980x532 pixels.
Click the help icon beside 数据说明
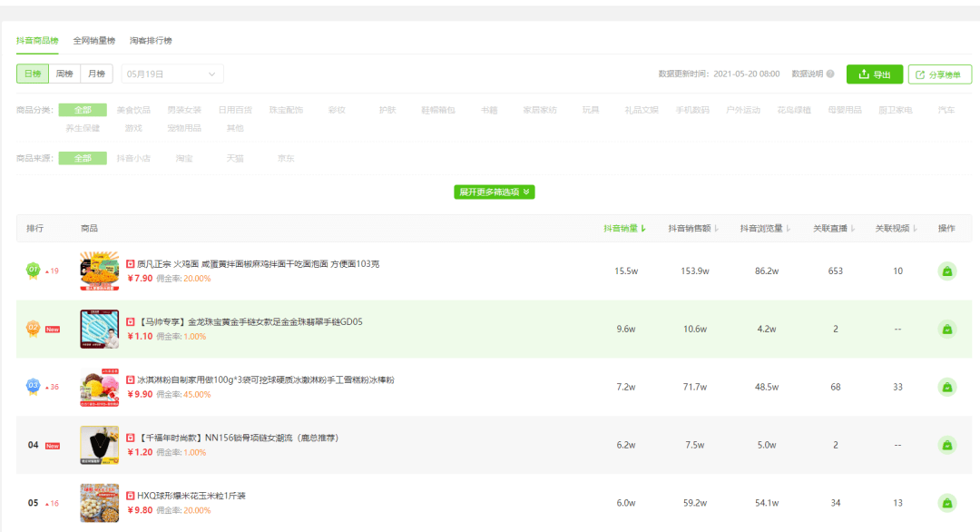(829, 74)
